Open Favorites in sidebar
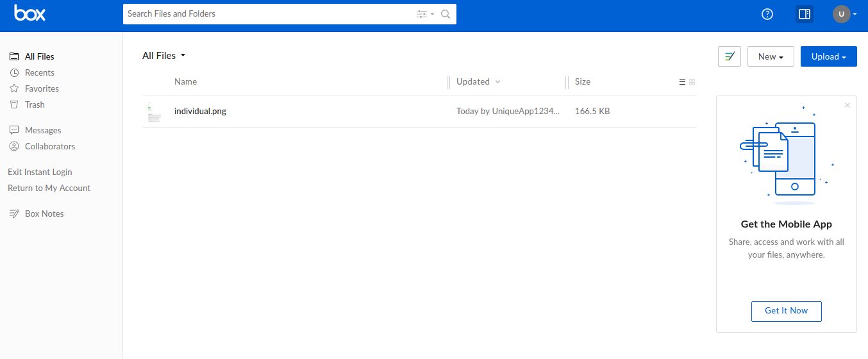This screenshot has width=868, height=359. (42, 88)
